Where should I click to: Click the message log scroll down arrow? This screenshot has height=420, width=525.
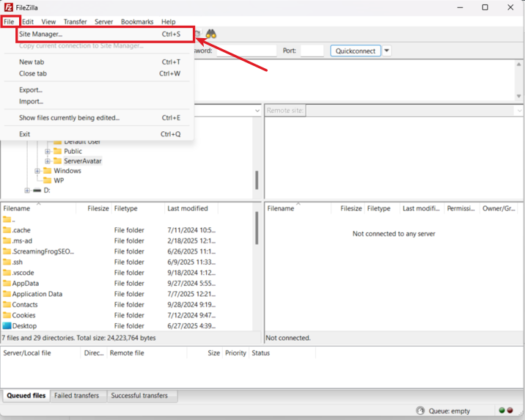[x=518, y=96]
